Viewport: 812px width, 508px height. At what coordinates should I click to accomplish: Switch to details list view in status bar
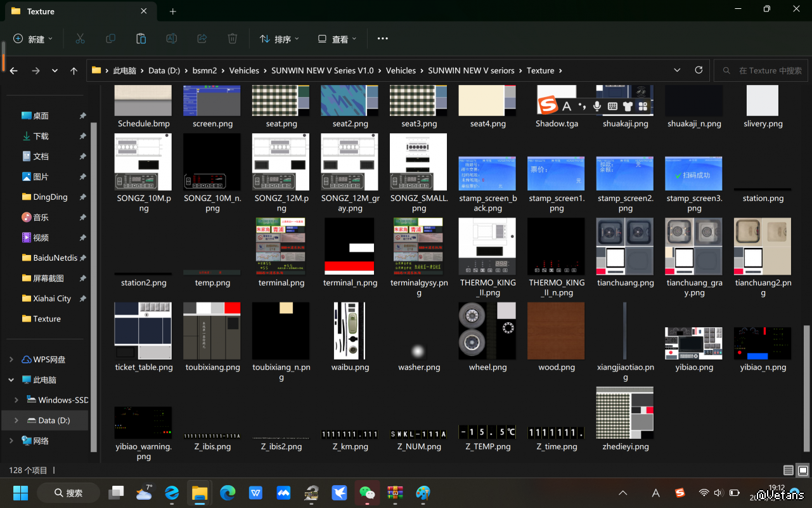(x=788, y=471)
